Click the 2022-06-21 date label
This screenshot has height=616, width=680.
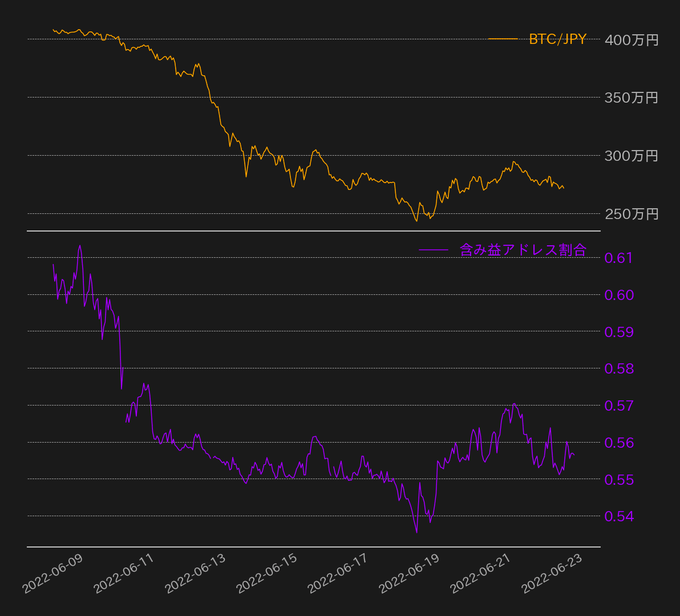480,574
